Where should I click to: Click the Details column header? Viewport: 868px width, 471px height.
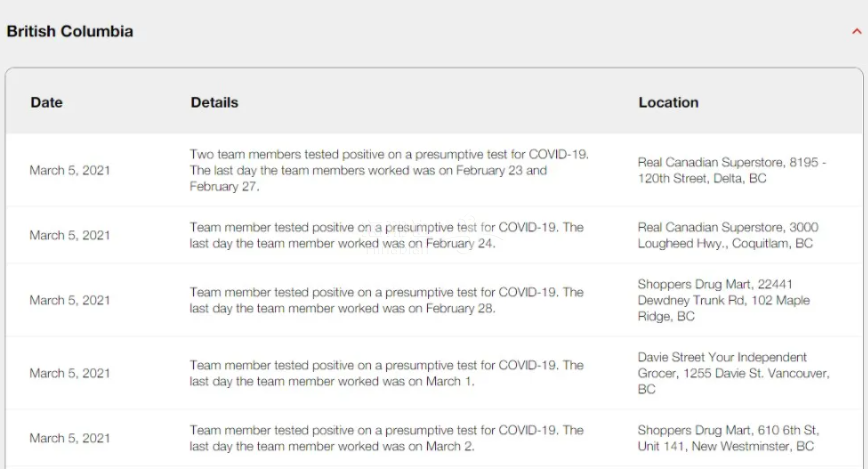coord(214,102)
